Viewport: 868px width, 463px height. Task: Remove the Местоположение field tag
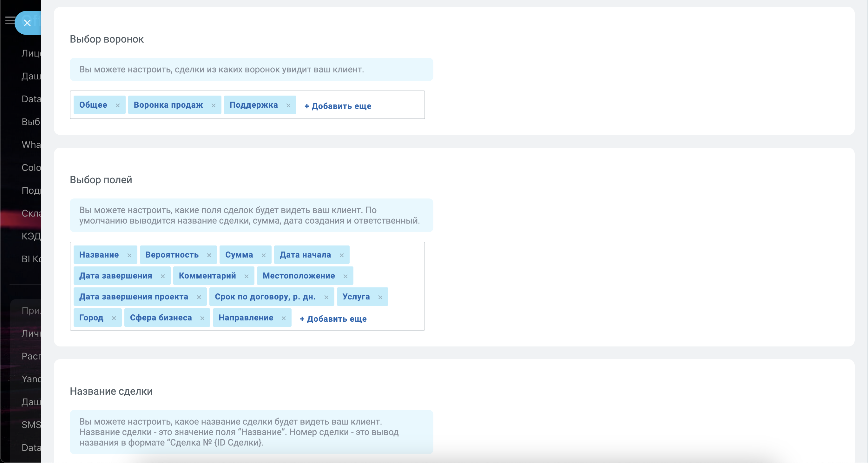[x=345, y=276]
